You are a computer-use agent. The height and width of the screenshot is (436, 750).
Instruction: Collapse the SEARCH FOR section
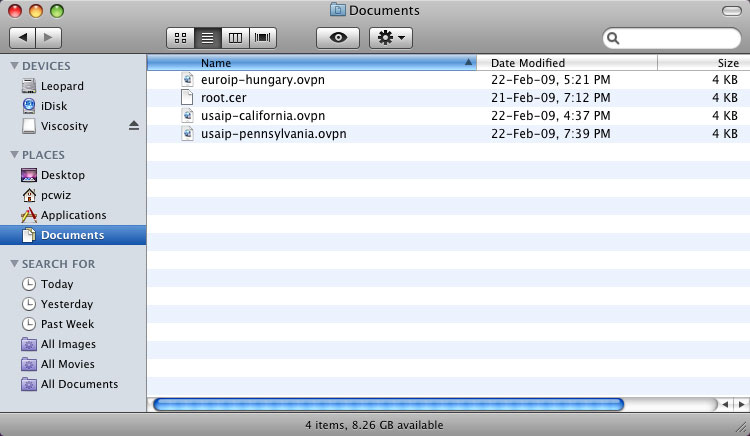(14, 263)
